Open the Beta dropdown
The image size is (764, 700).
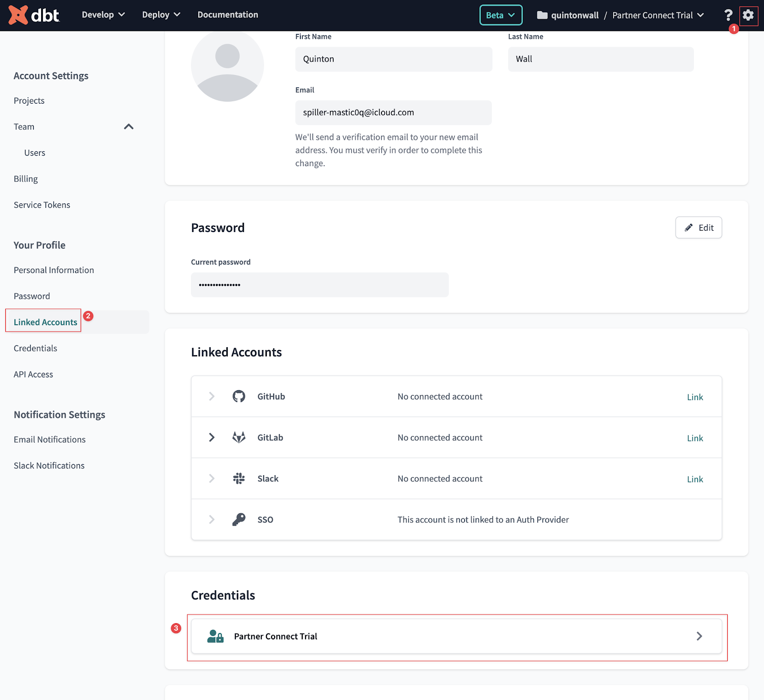[500, 15]
